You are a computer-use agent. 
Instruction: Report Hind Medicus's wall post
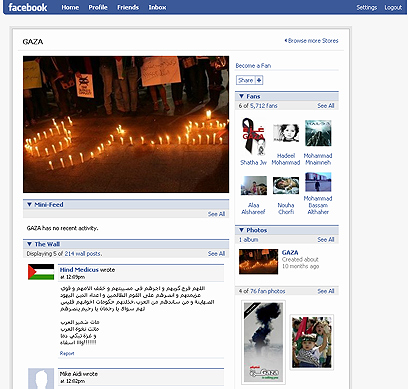67,353
